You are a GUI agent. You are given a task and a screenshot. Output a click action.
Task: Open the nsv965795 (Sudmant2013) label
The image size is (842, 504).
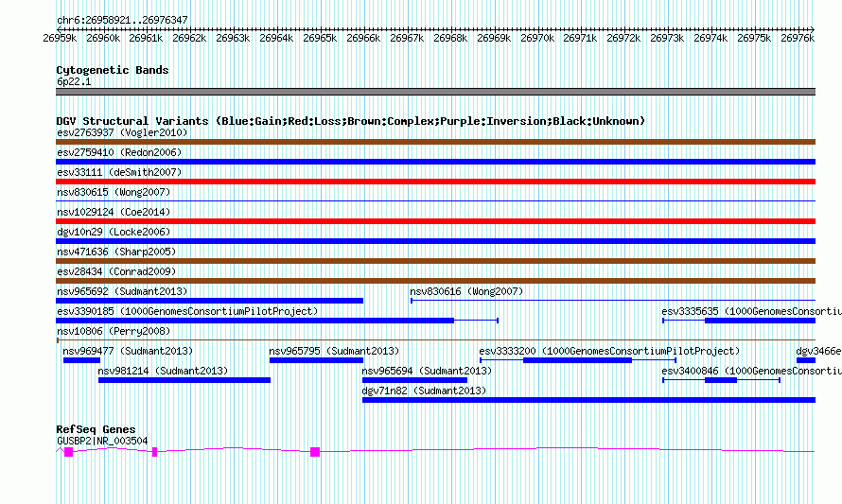[x=334, y=351]
